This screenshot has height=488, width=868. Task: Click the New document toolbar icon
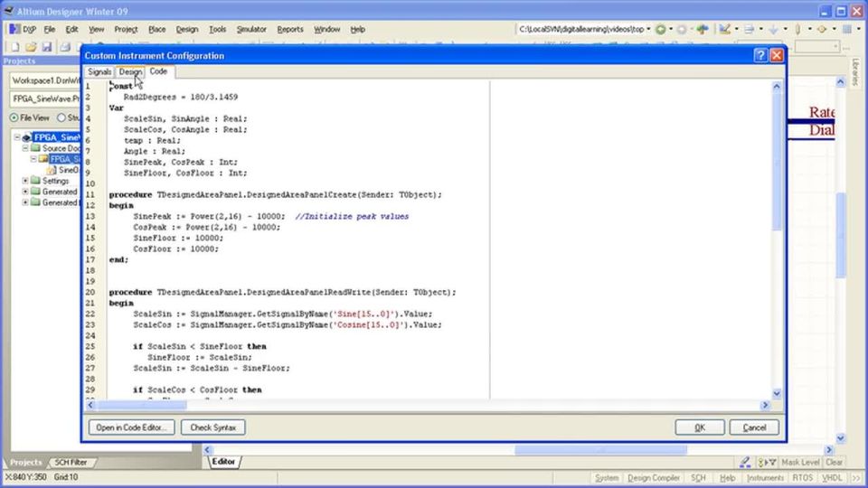pos(15,48)
